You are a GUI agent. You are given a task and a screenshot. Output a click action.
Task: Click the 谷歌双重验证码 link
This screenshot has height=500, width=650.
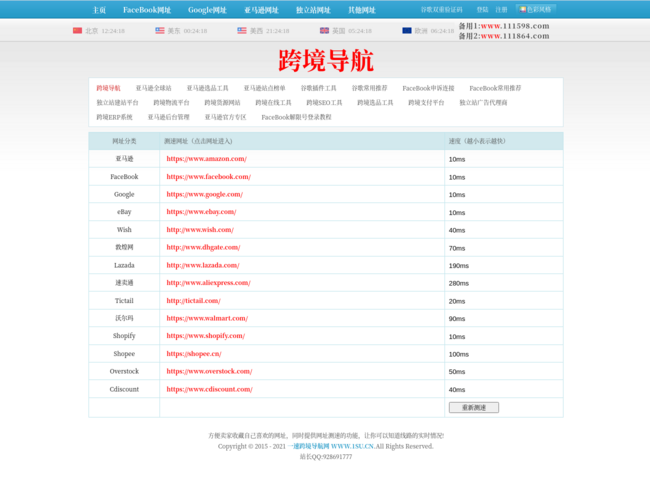point(441,10)
